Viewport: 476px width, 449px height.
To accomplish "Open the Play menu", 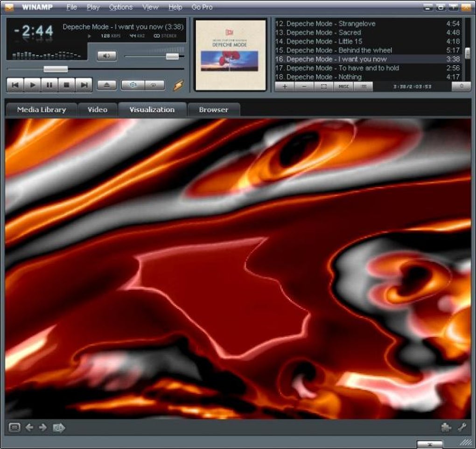I will (93, 7).
